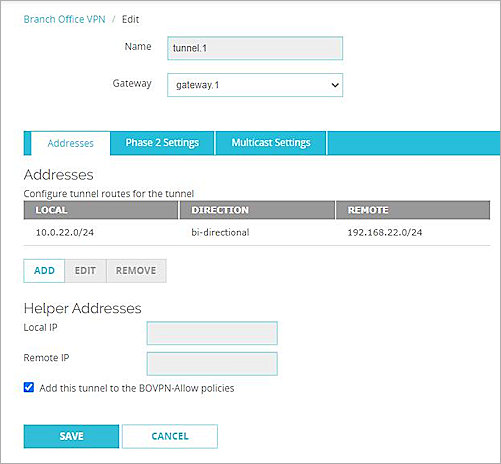Select remote address 192.168.22.0/24
This screenshot has height=464, width=501.
tap(385, 232)
